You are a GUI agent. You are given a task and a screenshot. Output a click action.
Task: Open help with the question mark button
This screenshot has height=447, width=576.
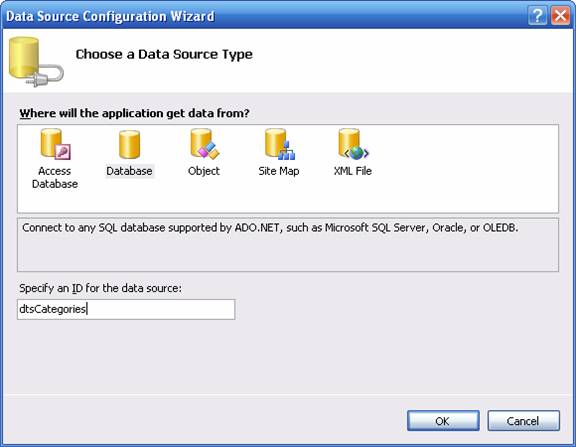(x=537, y=16)
